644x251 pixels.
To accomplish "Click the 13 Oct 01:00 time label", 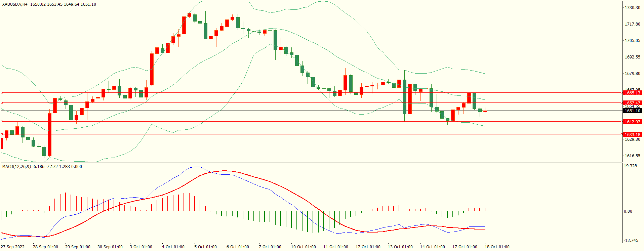I will (x=400, y=247).
